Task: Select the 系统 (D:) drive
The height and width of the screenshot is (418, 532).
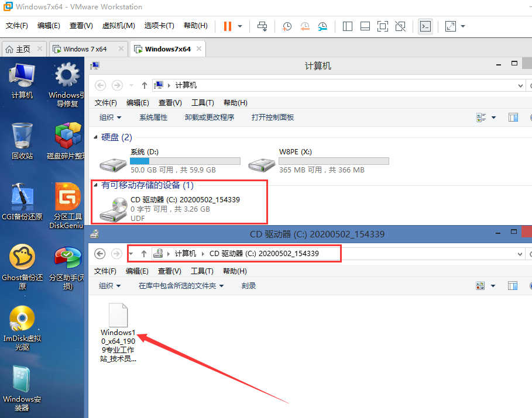Action: pyautogui.click(x=170, y=161)
